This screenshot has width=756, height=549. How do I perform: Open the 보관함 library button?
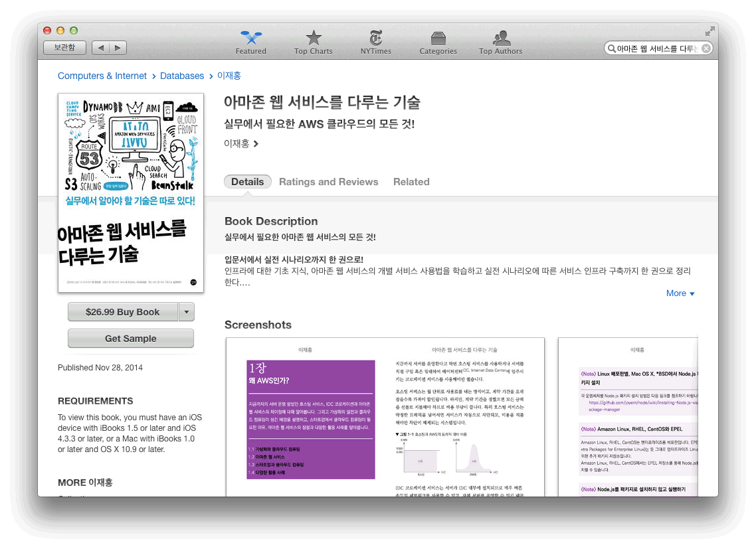pyautogui.click(x=64, y=48)
